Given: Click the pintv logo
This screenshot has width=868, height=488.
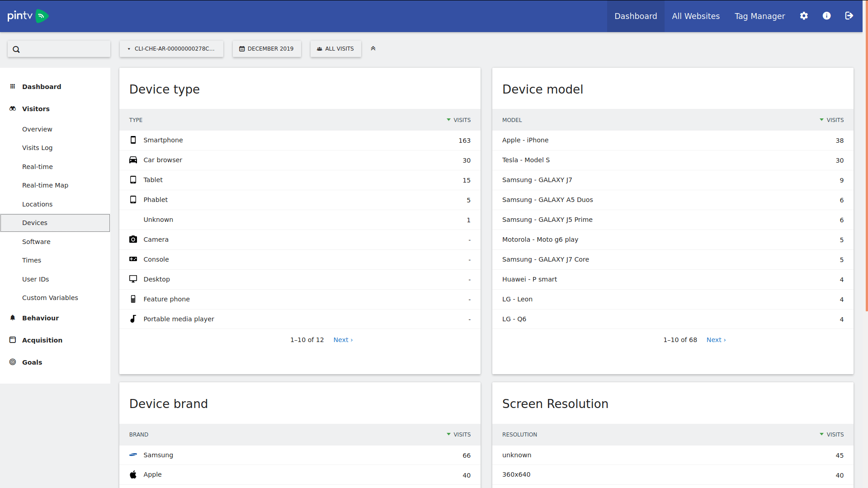Looking at the screenshot, I should pos(28,16).
